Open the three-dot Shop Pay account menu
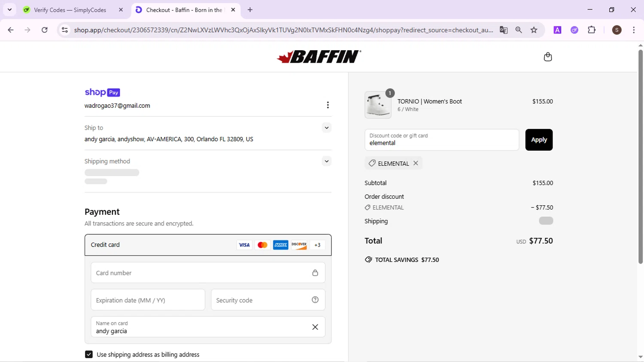This screenshot has width=644, height=362. pyautogui.click(x=328, y=105)
